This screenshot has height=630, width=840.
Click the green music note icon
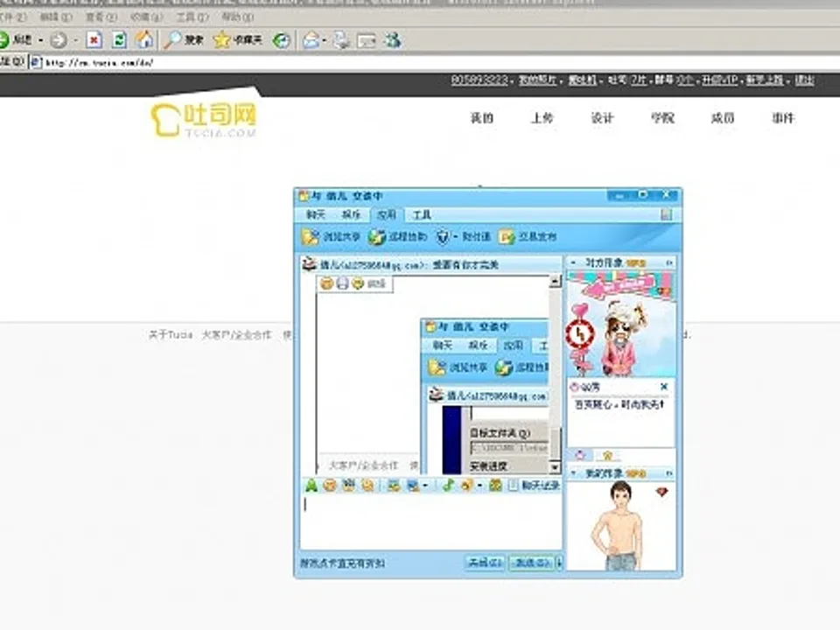[x=448, y=485]
